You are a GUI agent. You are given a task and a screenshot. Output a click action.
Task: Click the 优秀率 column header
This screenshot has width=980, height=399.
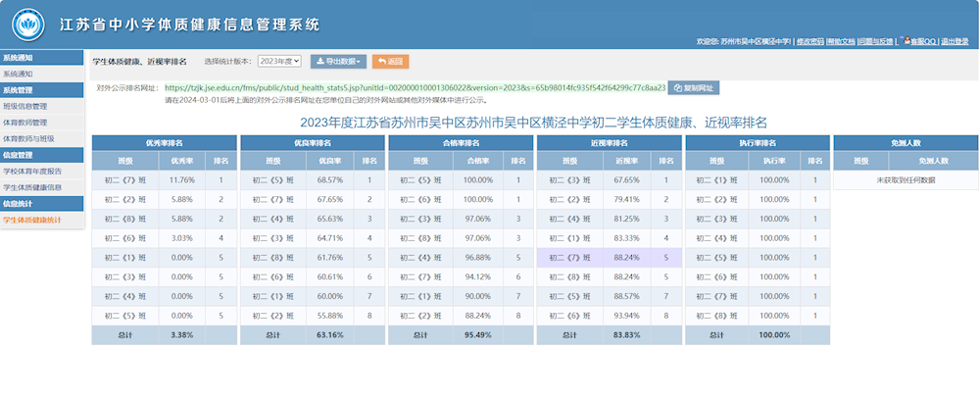click(182, 161)
